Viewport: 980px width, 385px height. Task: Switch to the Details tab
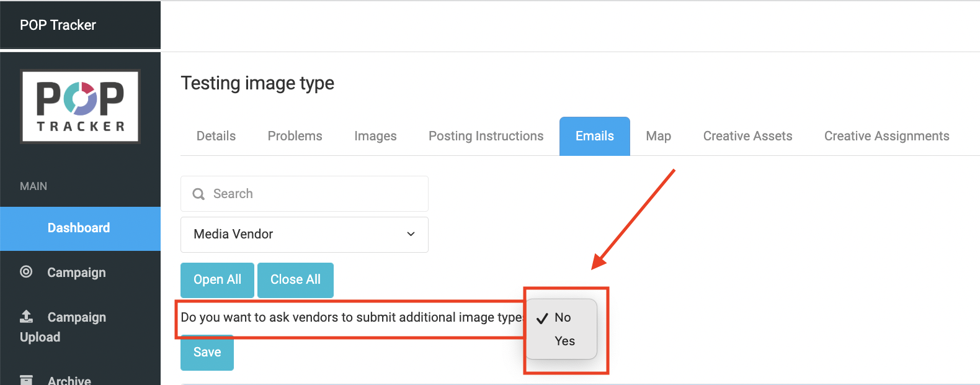click(x=216, y=136)
